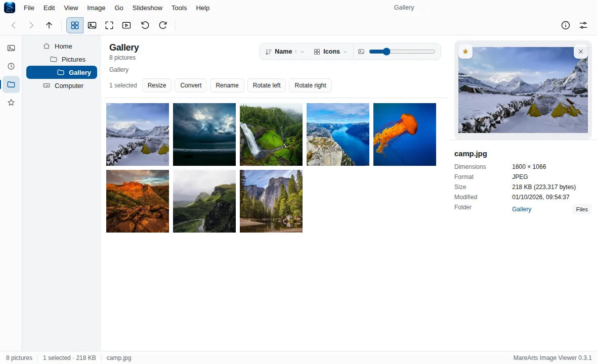
Task: Select Pictures in the folder tree
Action: click(62, 59)
